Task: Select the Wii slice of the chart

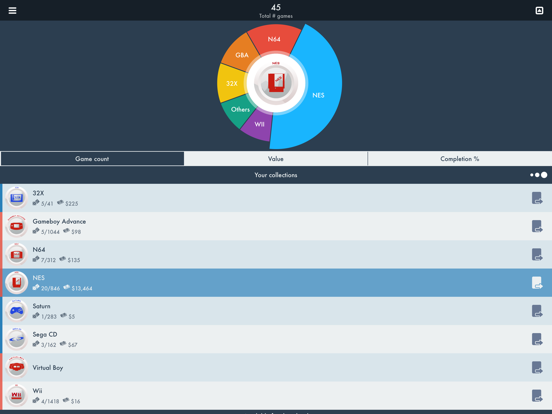Action: (258, 125)
